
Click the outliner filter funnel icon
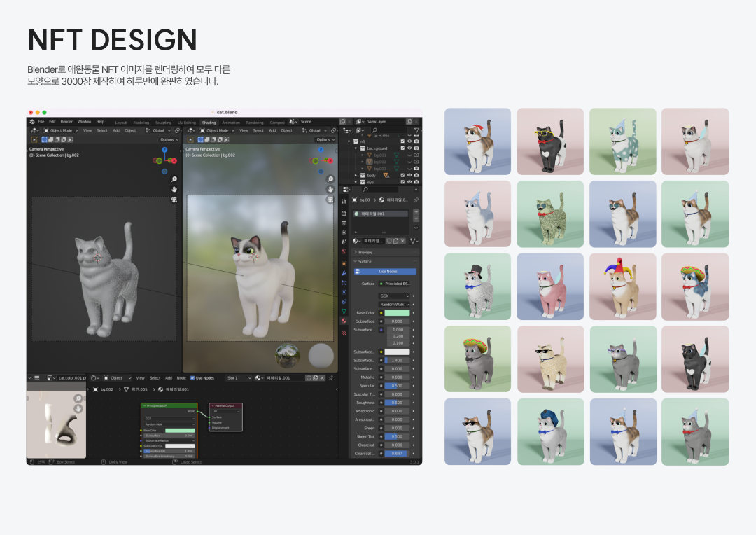(416, 130)
